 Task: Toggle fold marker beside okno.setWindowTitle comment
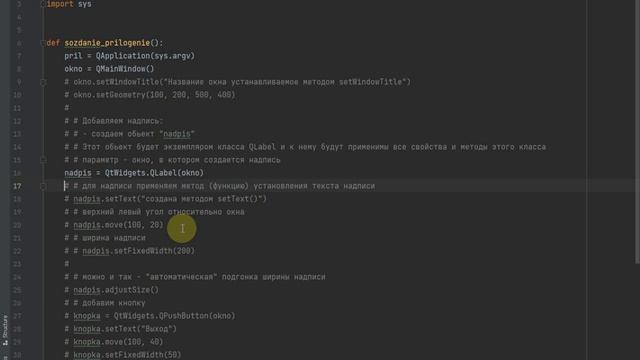coord(43,82)
